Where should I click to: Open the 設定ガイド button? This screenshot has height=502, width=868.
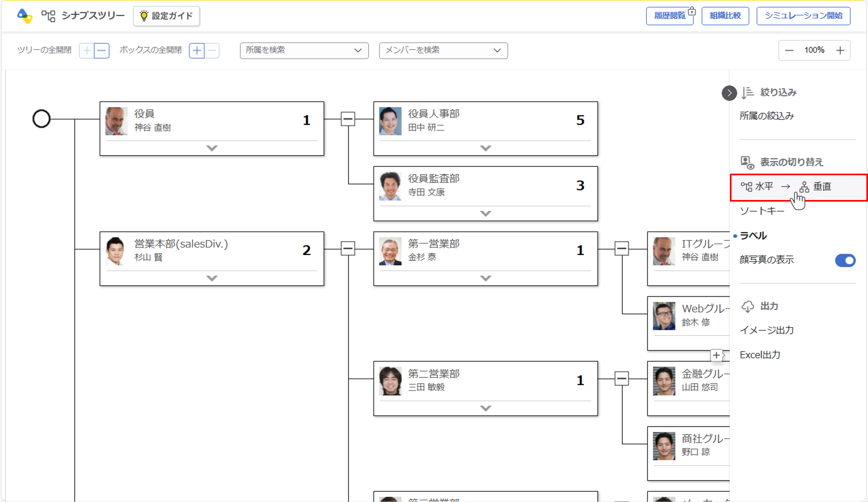(166, 16)
